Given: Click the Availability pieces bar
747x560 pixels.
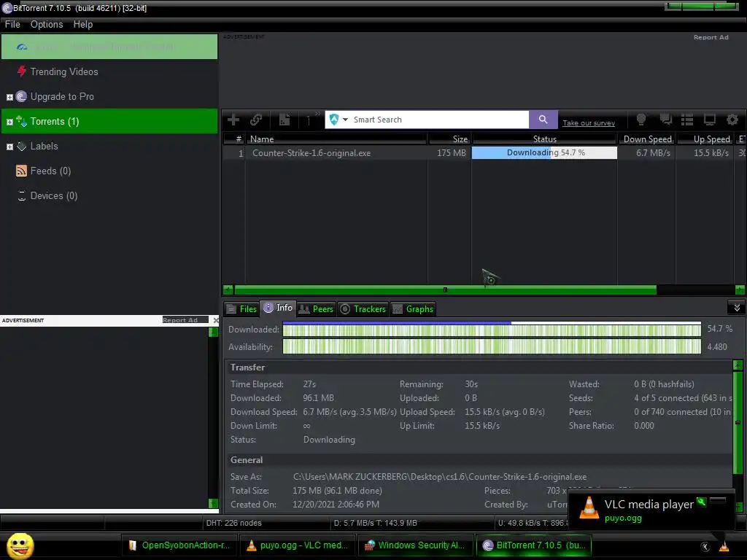Looking at the screenshot, I should 492,346.
